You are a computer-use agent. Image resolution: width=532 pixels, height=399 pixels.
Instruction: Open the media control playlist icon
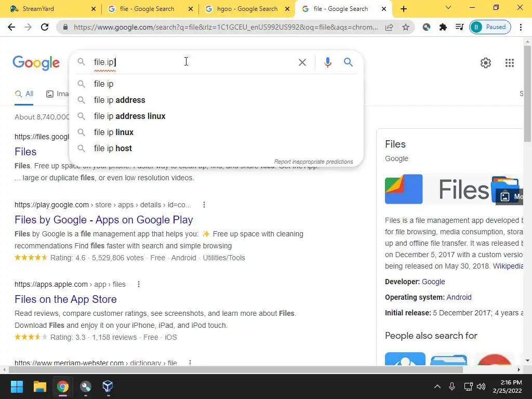(459, 27)
